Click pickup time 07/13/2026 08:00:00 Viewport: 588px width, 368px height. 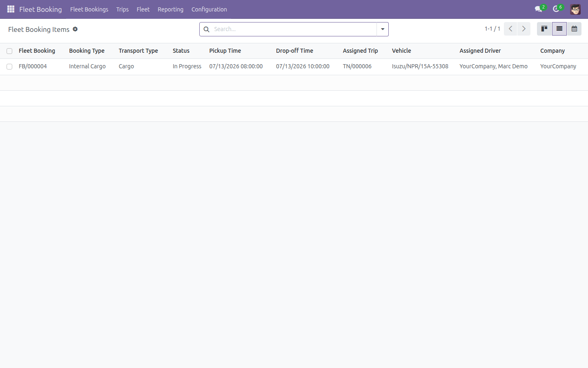point(236,66)
